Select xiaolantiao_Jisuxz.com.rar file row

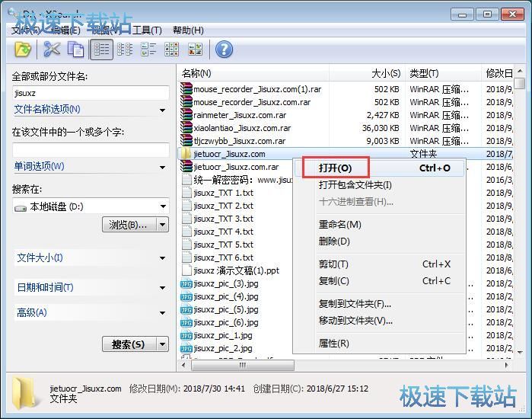(345, 128)
